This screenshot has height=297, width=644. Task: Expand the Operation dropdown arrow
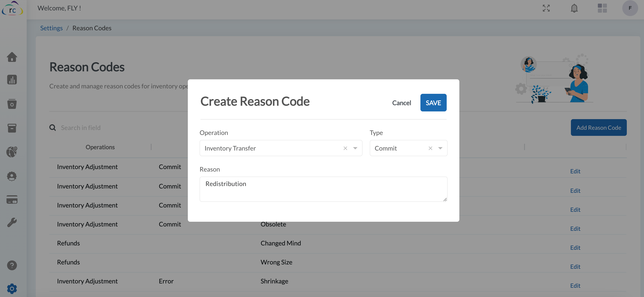click(x=355, y=148)
